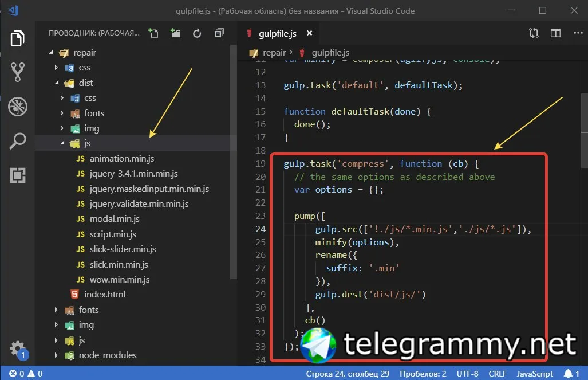
Task: Open the Explorer view in activity bar
Action: point(17,38)
